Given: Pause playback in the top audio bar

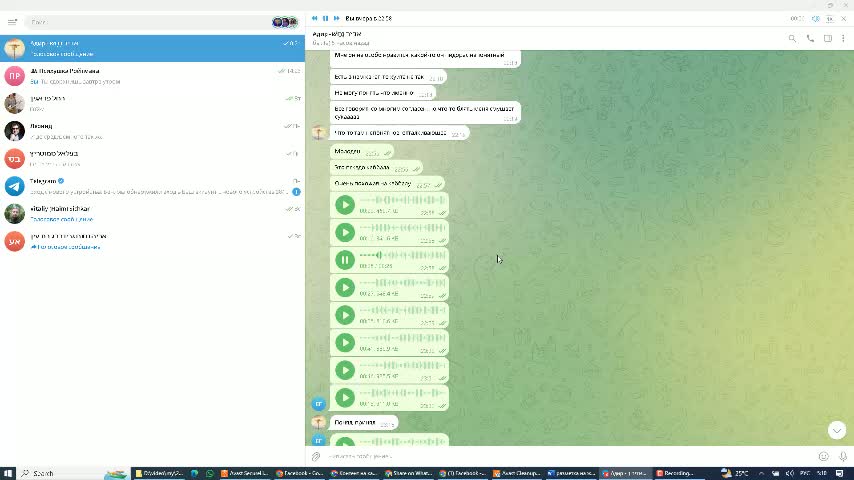Looking at the screenshot, I should point(325,18).
